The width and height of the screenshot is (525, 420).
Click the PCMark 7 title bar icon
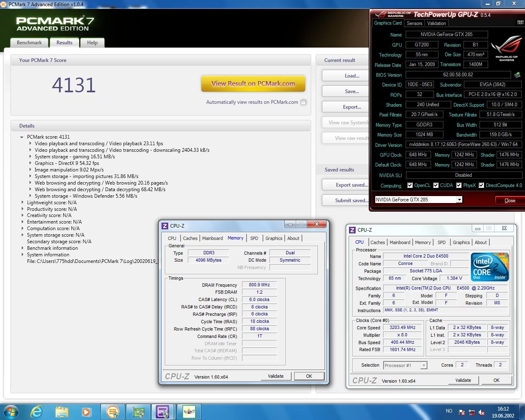[4, 4]
